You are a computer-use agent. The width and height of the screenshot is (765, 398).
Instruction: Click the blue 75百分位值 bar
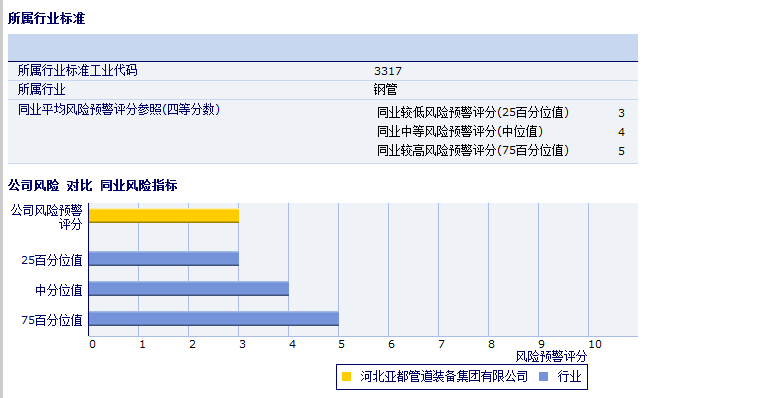pos(214,318)
